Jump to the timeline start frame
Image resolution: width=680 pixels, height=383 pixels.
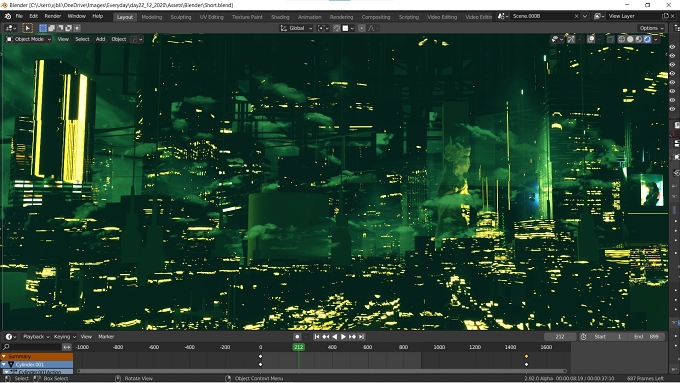[x=317, y=337]
